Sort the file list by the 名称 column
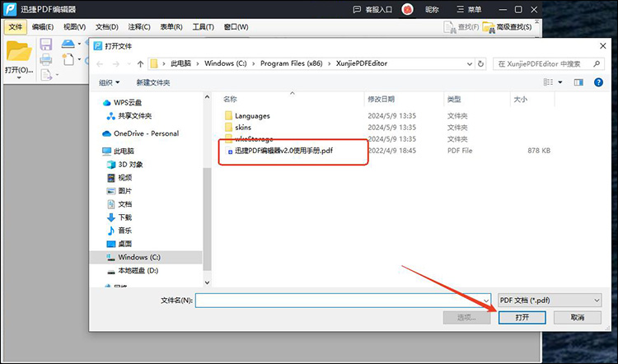The height and width of the screenshot is (364, 618). pos(230,100)
